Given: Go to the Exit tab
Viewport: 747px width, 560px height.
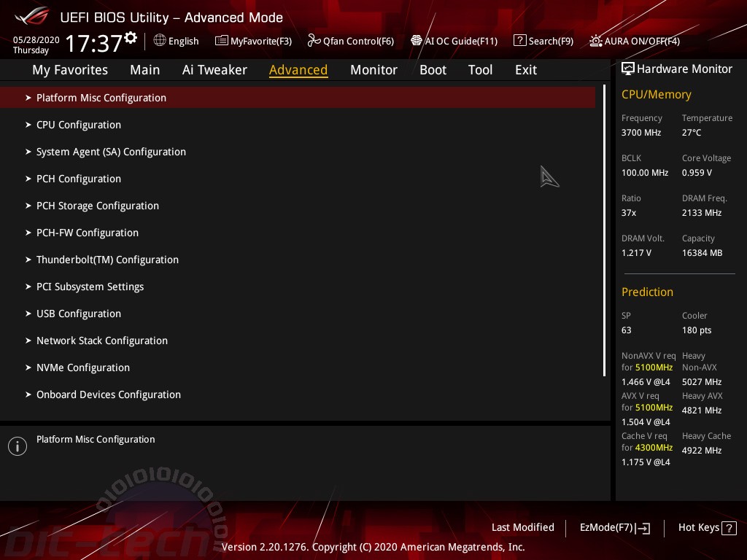Looking at the screenshot, I should (x=526, y=70).
